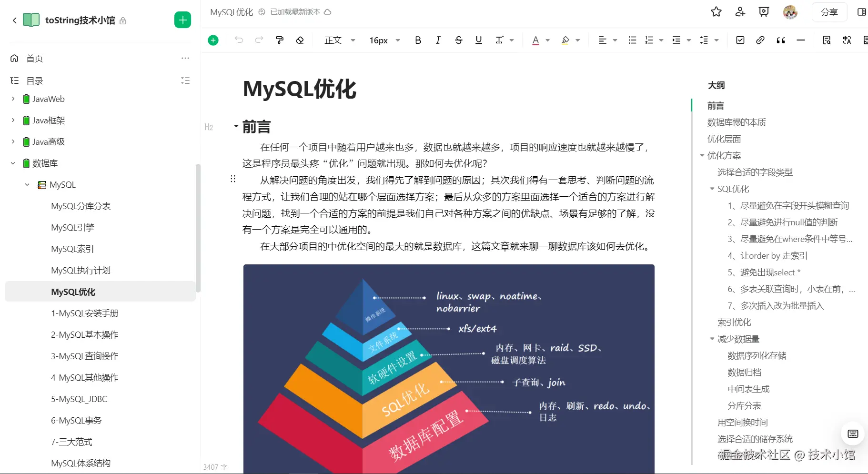Insert a hyperlink
This screenshot has height=474, width=868.
[x=760, y=40]
